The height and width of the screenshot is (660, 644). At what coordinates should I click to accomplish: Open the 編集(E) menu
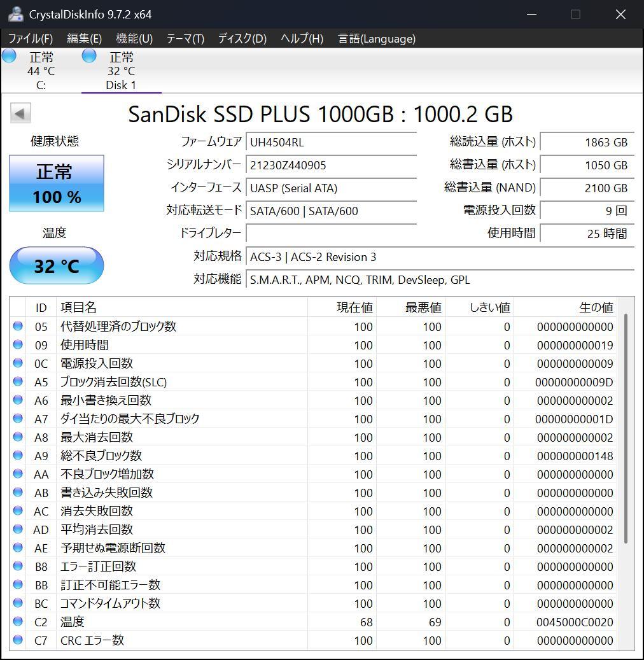[84, 39]
